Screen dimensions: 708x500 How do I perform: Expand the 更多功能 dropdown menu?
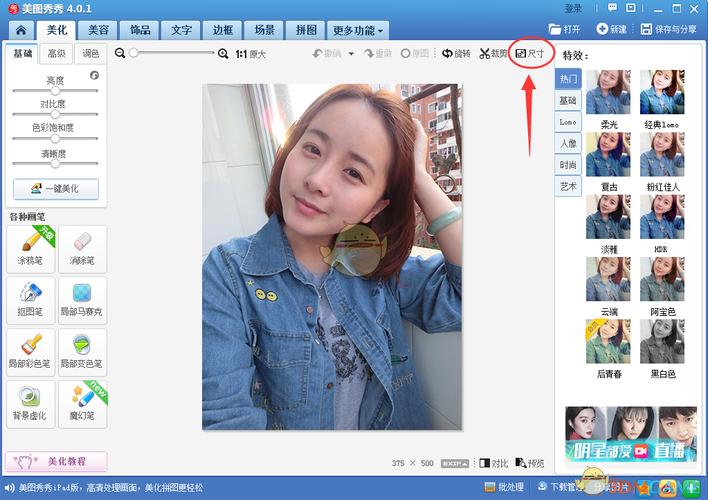tap(358, 30)
